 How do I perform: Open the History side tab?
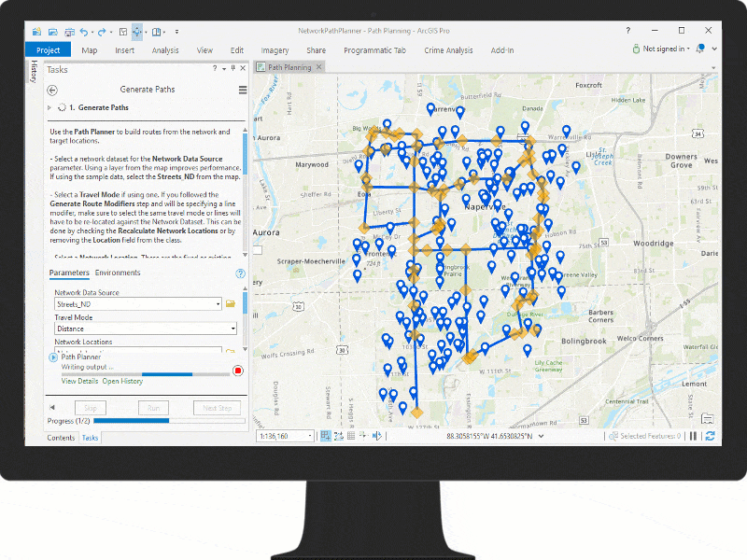(x=34, y=72)
